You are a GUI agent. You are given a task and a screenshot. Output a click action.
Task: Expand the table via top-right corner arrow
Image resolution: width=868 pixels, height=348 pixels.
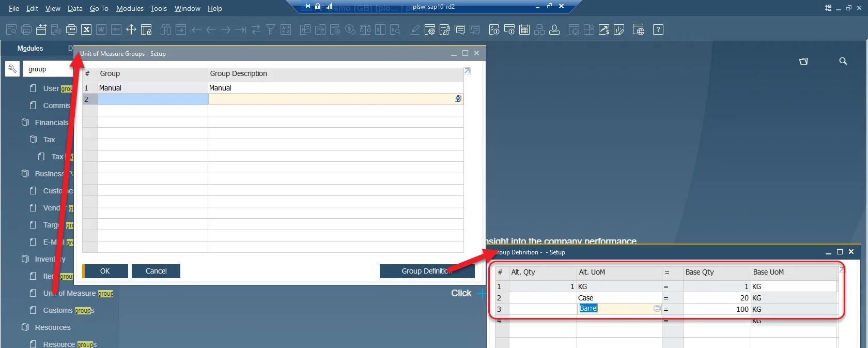(x=467, y=71)
